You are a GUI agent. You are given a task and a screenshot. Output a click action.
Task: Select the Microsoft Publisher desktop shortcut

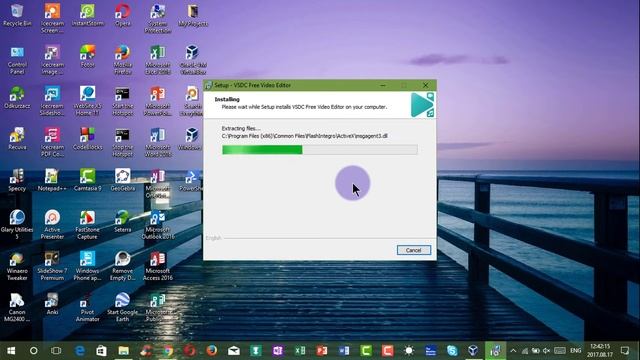[x=158, y=307]
